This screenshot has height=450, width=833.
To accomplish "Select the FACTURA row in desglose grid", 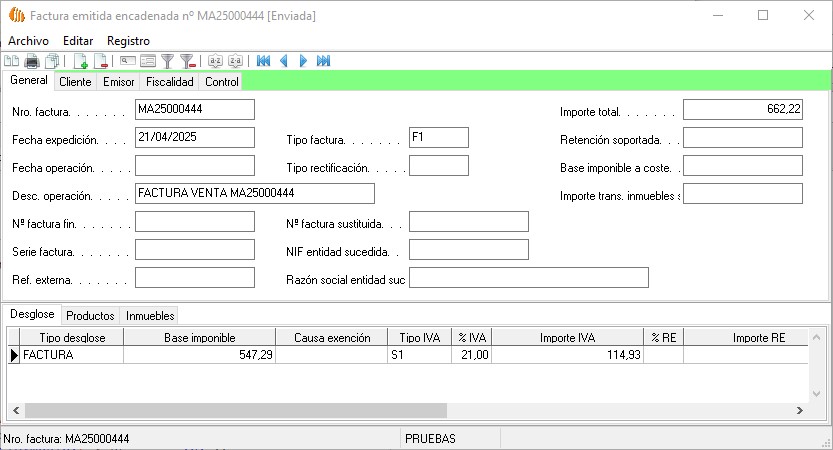I will pos(72,355).
